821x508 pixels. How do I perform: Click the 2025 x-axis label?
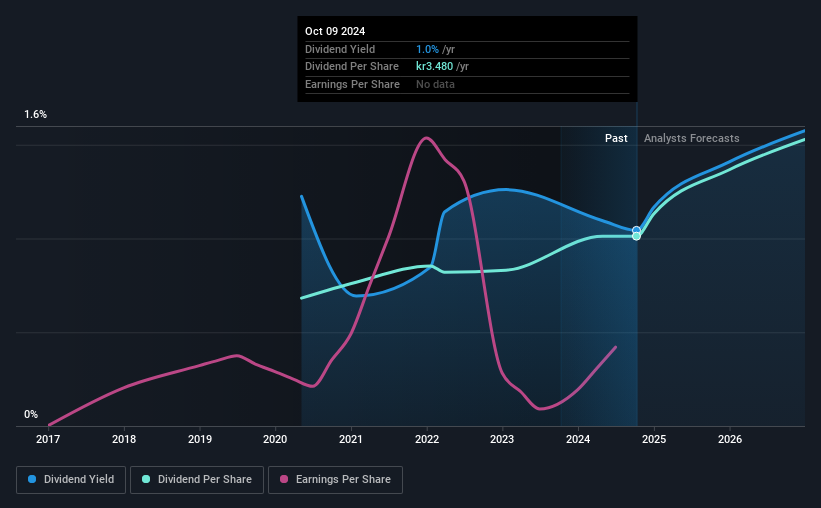click(654, 439)
